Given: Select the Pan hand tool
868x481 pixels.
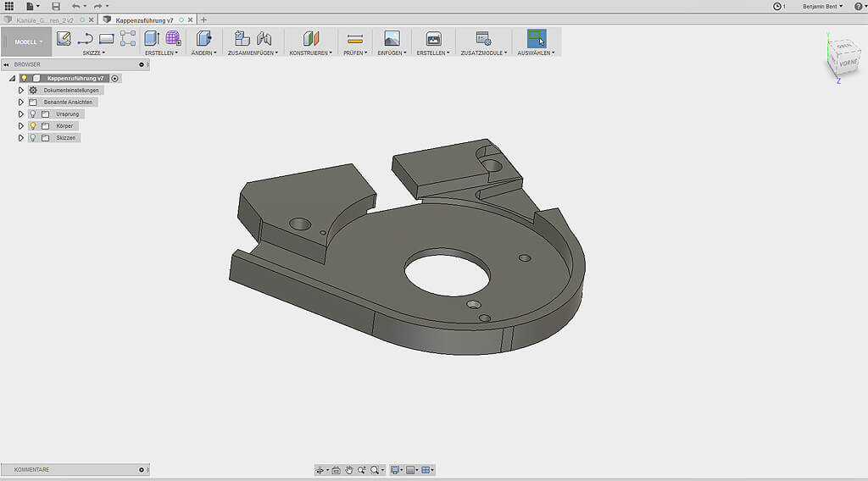Looking at the screenshot, I should click(348, 470).
